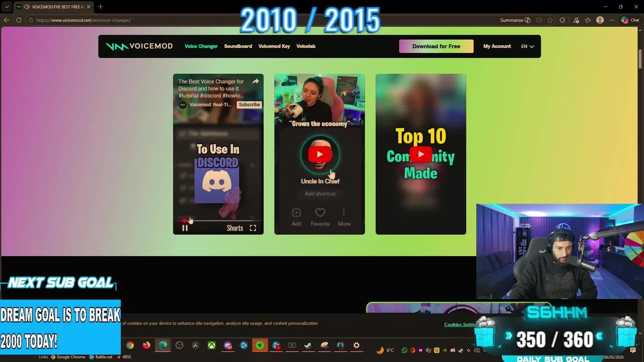Open the weather widget showing 6°C

[x=385, y=350]
